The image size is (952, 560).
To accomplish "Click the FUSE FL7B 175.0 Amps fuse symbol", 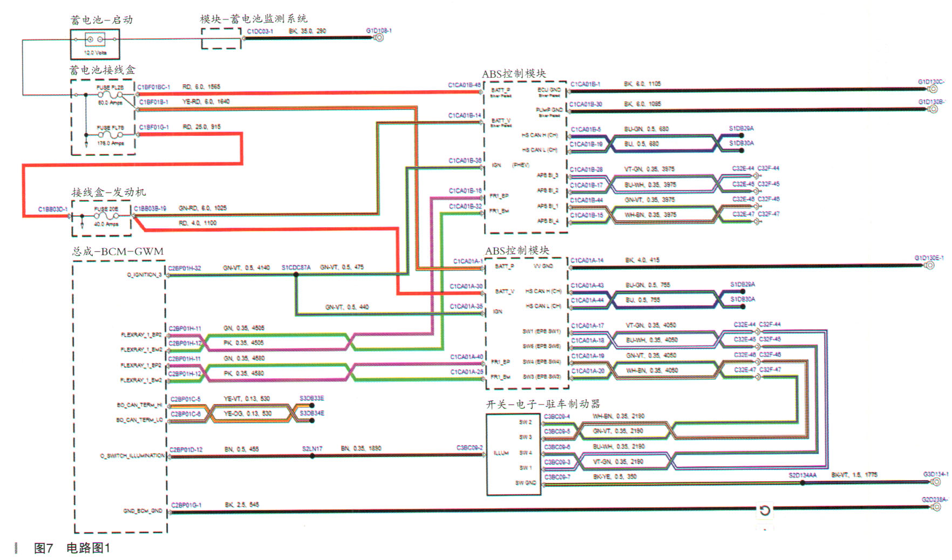I will 110,135.
